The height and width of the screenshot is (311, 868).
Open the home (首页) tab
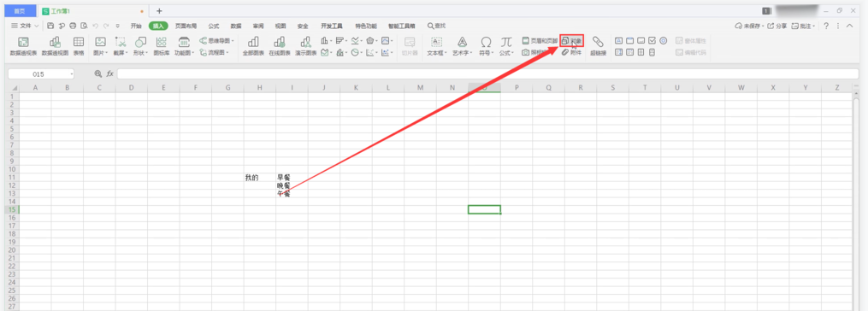pyautogui.click(x=20, y=11)
